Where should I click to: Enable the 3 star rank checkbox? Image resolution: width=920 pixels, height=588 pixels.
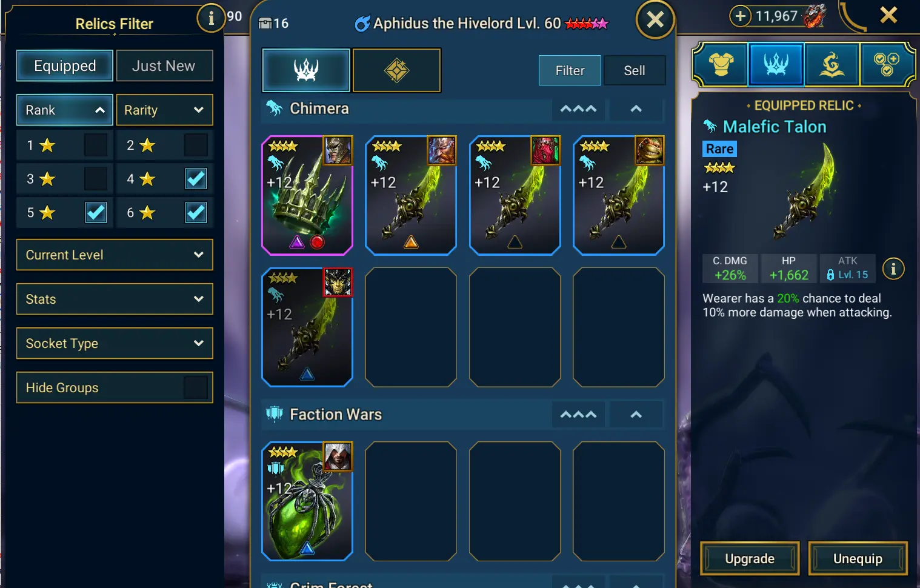click(x=96, y=179)
